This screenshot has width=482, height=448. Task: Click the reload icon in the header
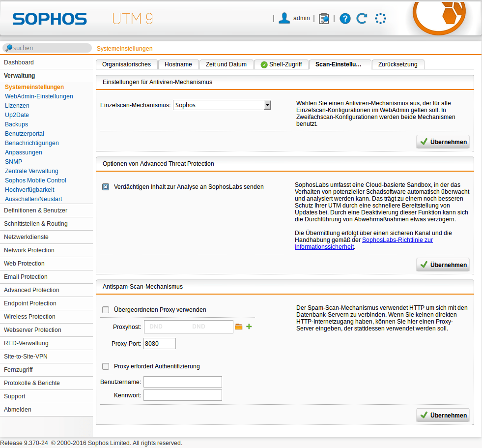(x=362, y=19)
